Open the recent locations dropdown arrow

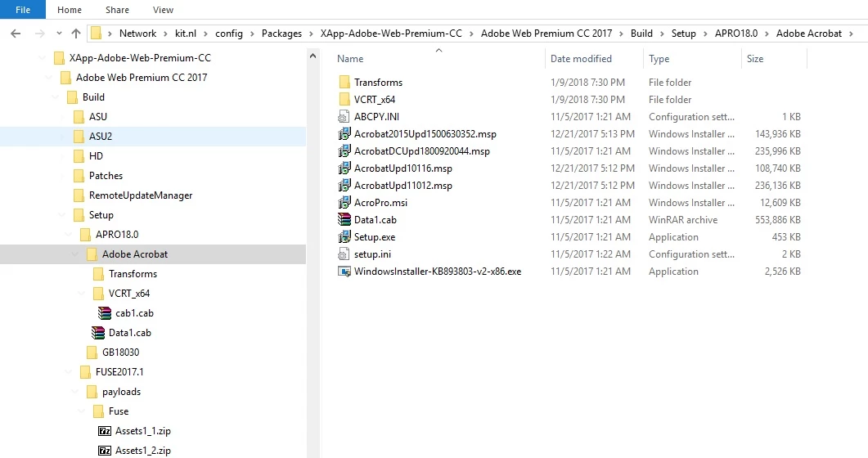click(x=59, y=34)
